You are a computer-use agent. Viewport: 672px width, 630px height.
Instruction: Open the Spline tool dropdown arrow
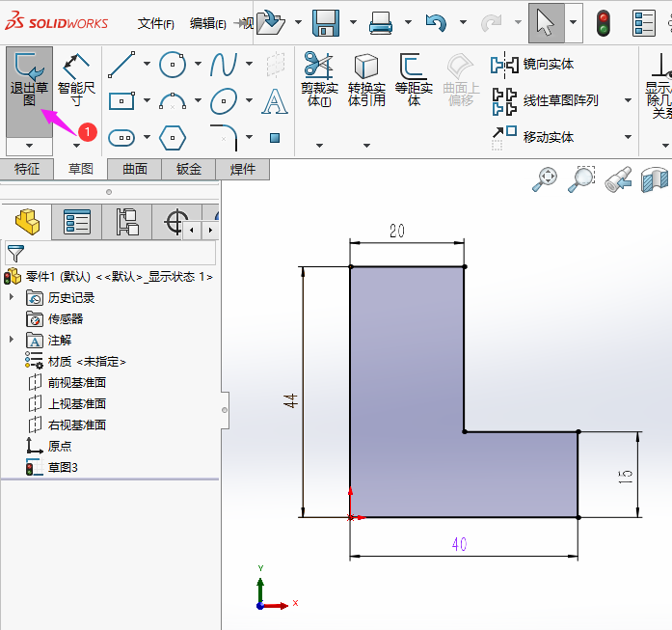point(249,64)
